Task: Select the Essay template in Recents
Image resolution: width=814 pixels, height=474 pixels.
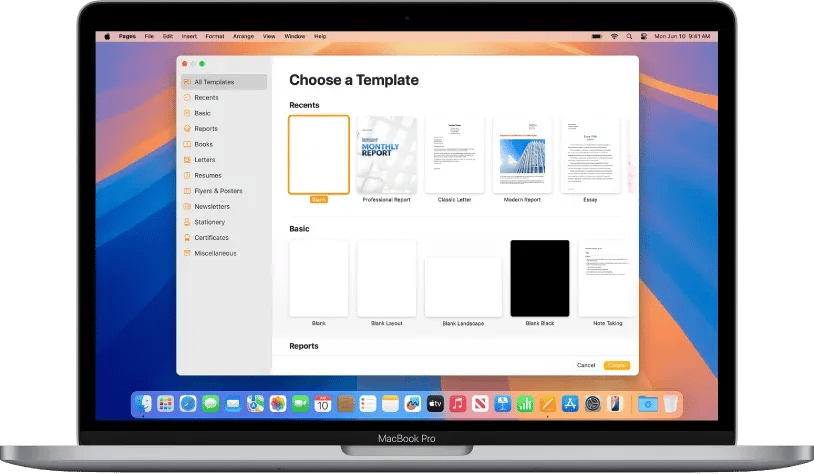Action: 590,155
